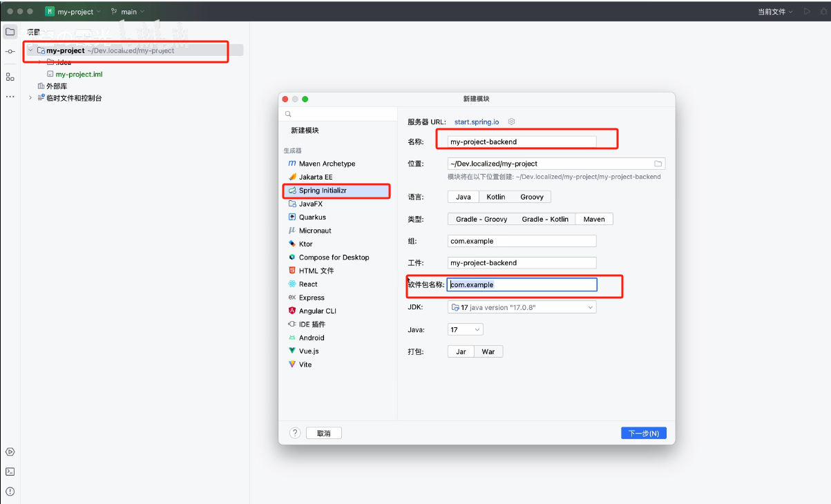
Task: Open More tool windows ellipsis icon
Action: (x=10, y=97)
